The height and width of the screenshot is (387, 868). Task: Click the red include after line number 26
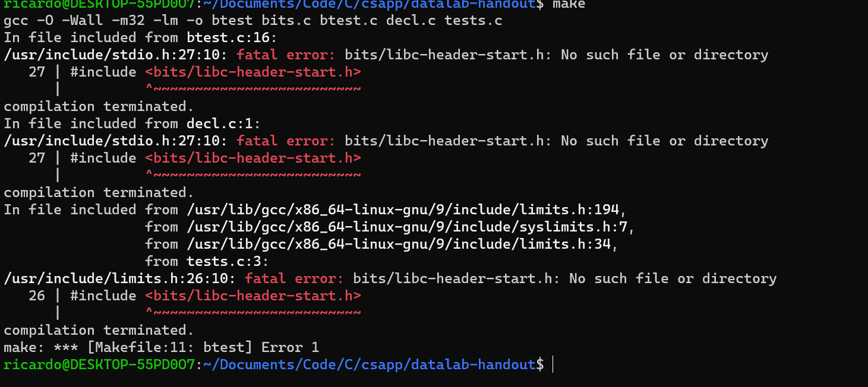(252, 296)
